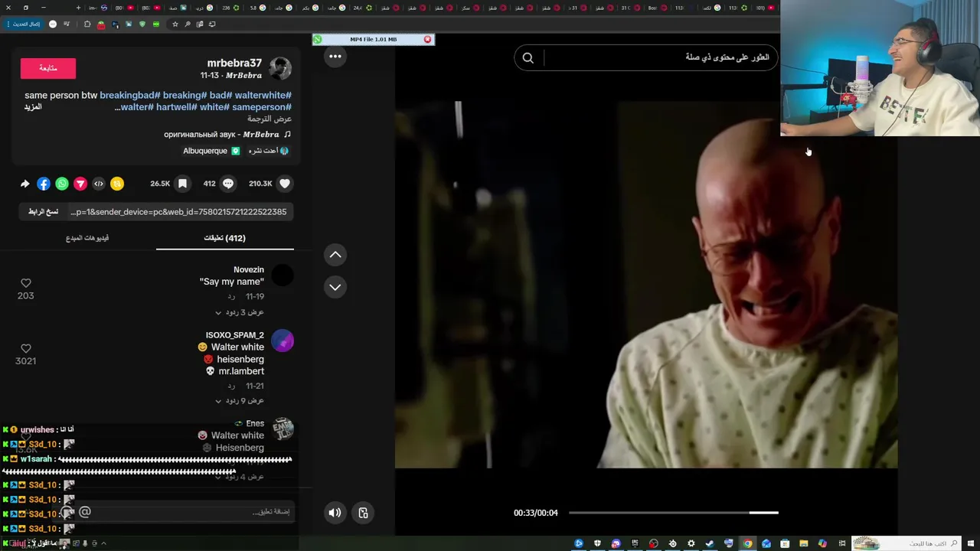980x551 pixels.
Task: Go to the next video with down arrow
Action: coord(335,287)
